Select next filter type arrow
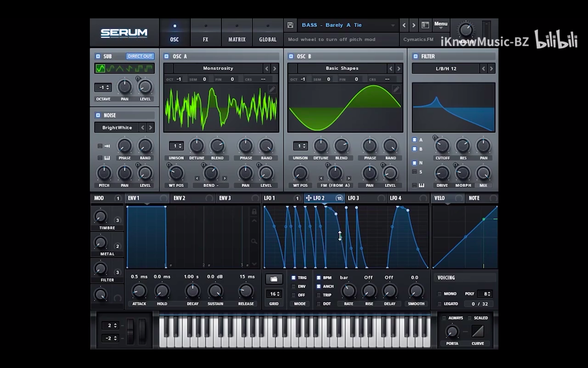This screenshot has width=588, height=368. click(x=492, y=68)
